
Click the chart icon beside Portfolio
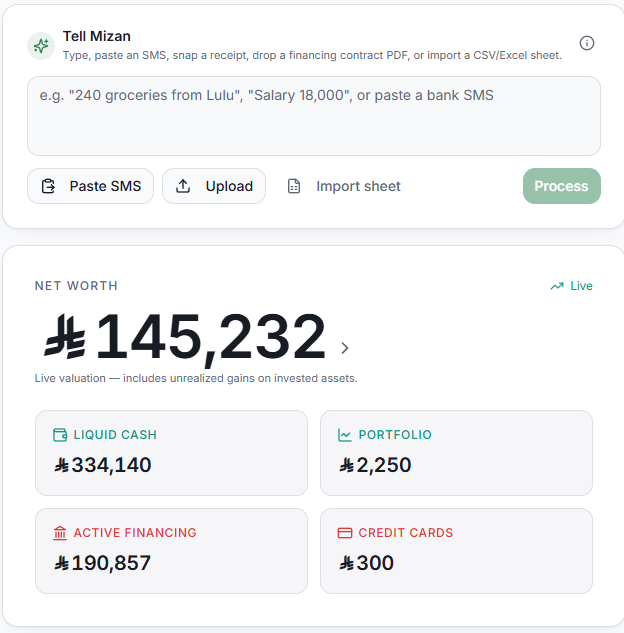coord(345,435)
